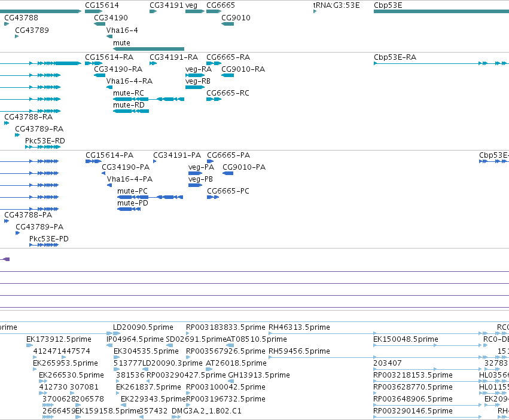Select the RH59456.5prime EST label

[x=299, y=351]
